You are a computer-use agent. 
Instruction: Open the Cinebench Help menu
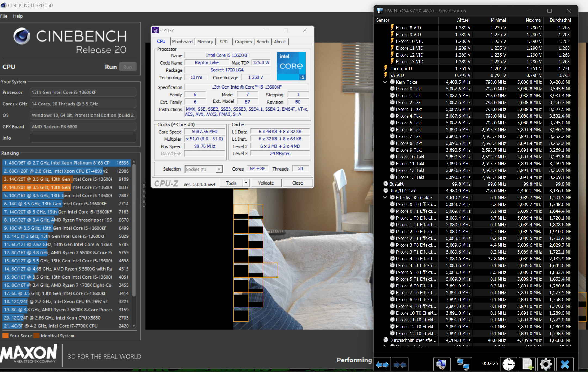(18, 16)
